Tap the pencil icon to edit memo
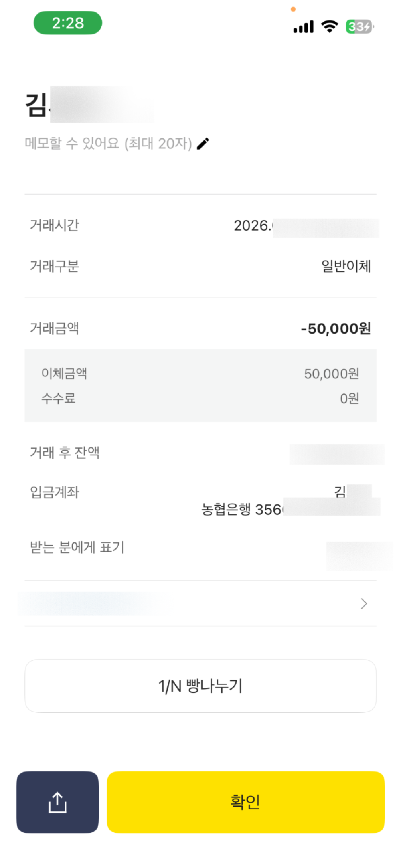This screenshot has height=868, width=401. tap(203, 143)
